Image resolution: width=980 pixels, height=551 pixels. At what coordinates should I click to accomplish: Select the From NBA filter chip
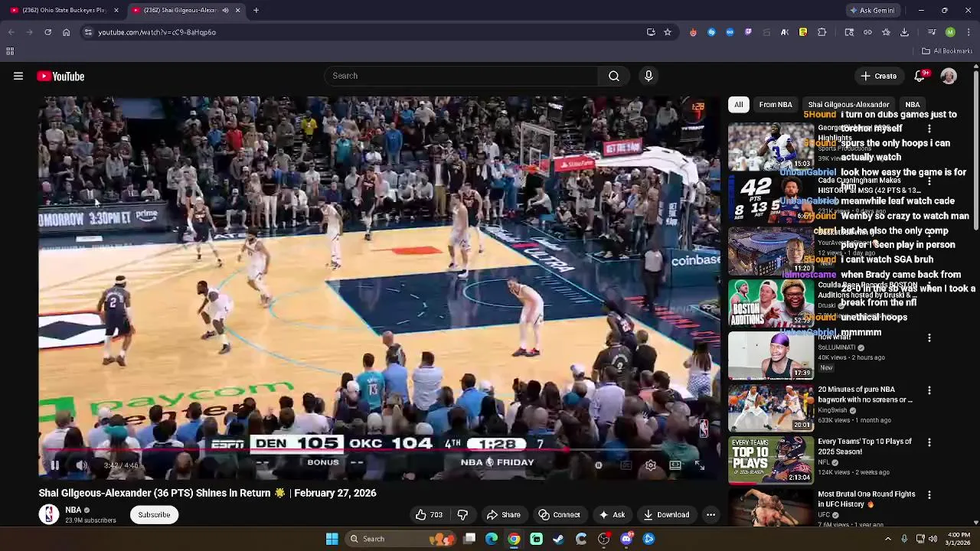tap(776, 105)
